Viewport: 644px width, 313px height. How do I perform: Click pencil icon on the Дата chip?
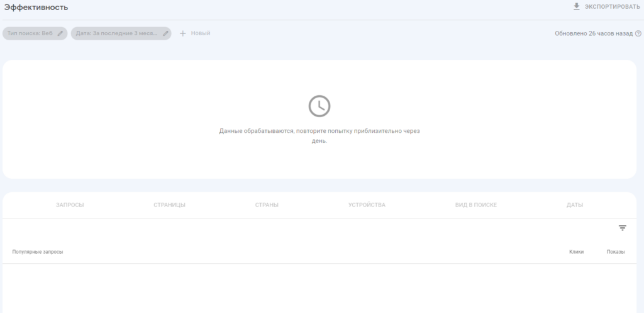[x=165, y=33]
